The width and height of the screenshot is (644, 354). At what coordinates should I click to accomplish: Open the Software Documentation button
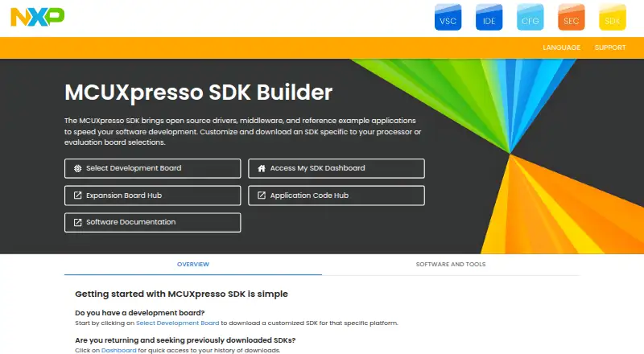point(153,222)
